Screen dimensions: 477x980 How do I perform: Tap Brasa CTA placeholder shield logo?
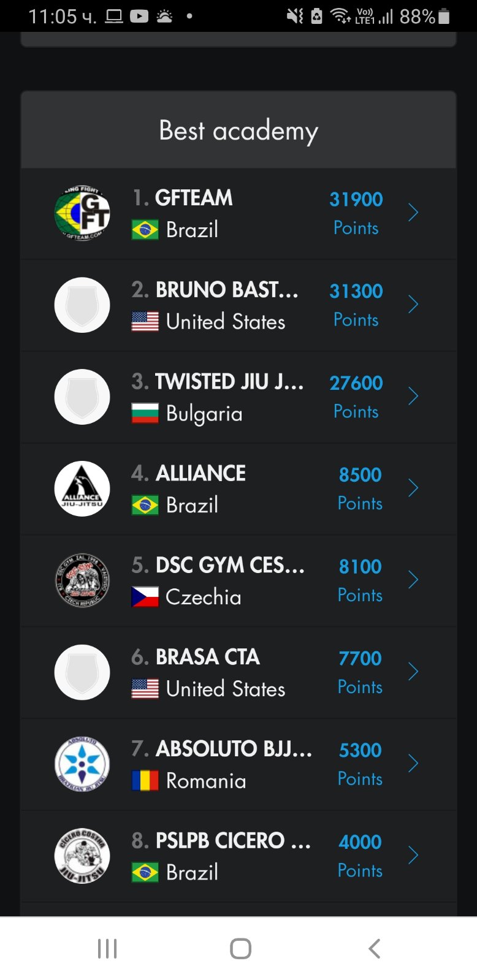coord(82,672)
